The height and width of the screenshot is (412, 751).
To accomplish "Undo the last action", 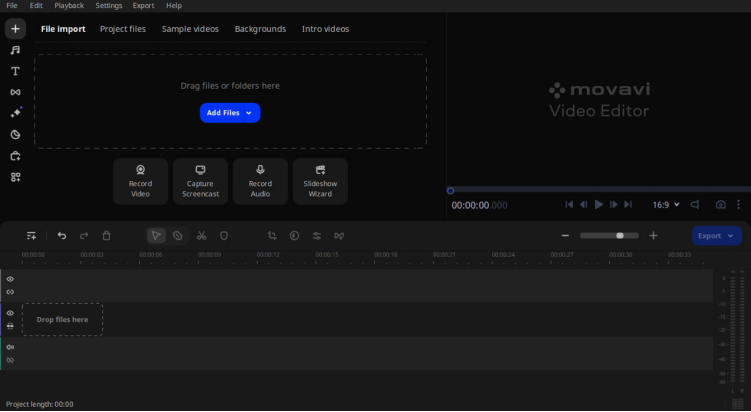I will pyautogui.click(x=62, y=236).
